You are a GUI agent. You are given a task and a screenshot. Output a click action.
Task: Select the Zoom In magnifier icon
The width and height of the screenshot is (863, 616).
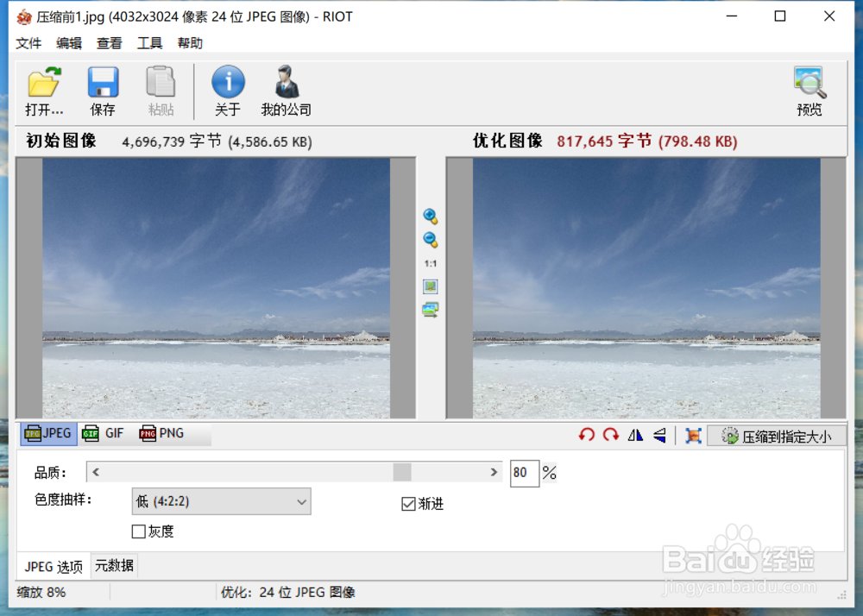[431, 216]
